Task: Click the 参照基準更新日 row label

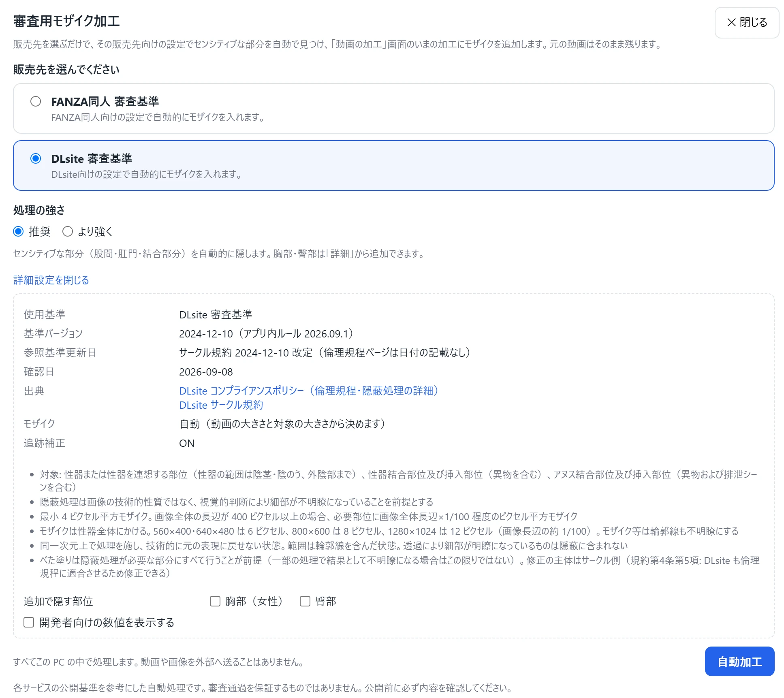Action: [60, 352]
